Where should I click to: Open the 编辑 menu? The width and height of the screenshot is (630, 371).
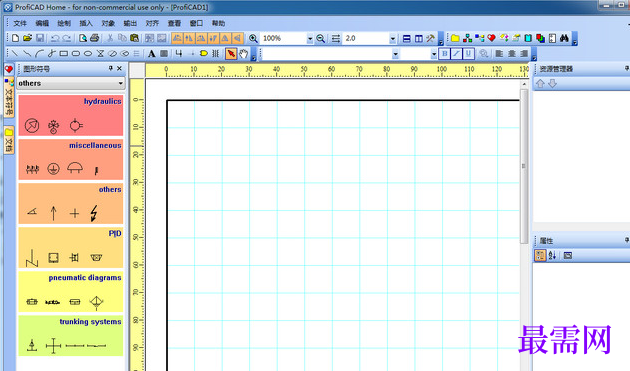(x=42, y=23)
